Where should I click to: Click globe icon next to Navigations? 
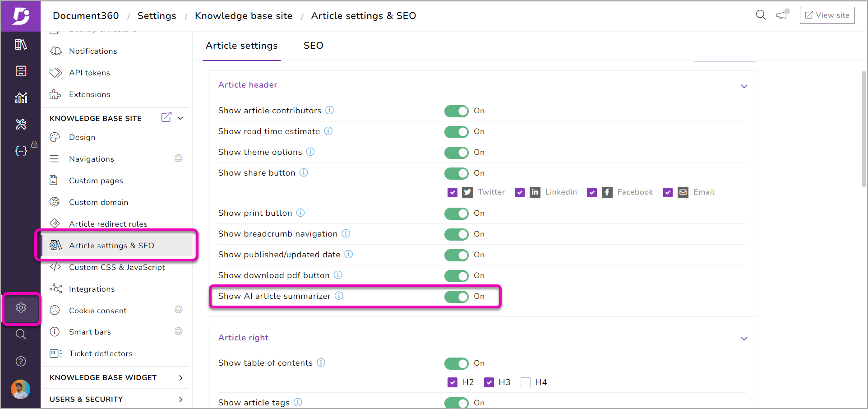pos(179,158)
